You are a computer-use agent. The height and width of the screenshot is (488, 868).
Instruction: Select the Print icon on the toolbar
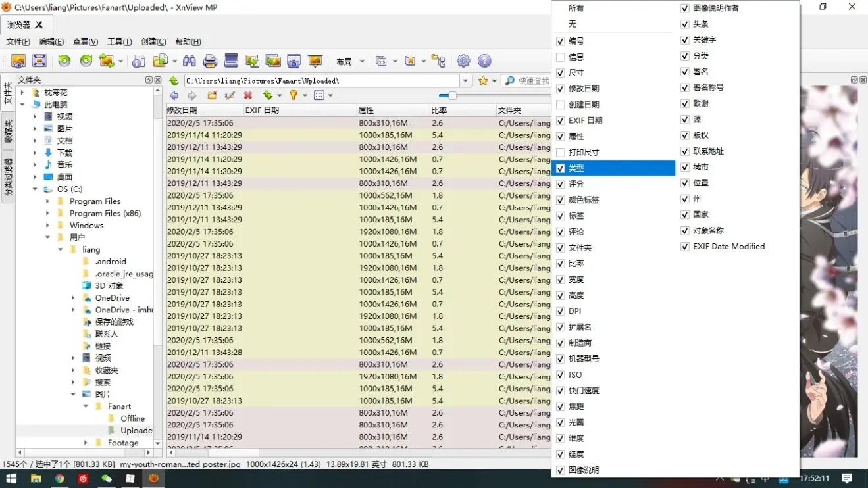click(210, 61)
